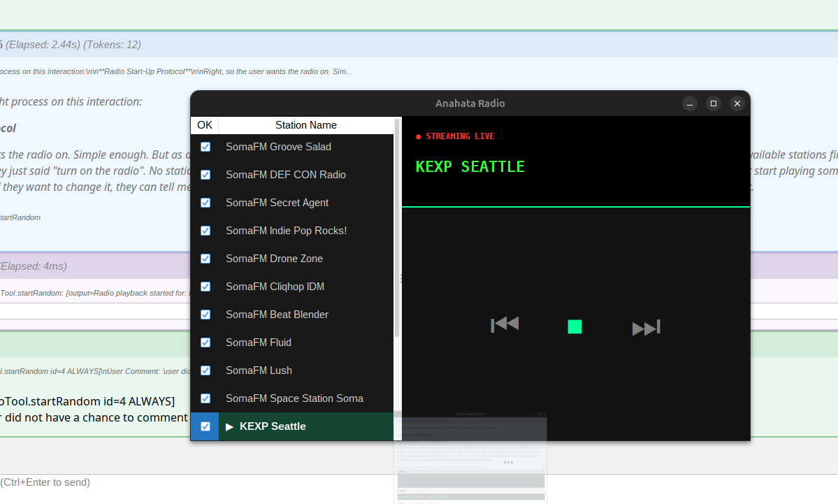Select the SomaFM Fluid station
This screenshot has width=838, height=504.
[259, 343]
